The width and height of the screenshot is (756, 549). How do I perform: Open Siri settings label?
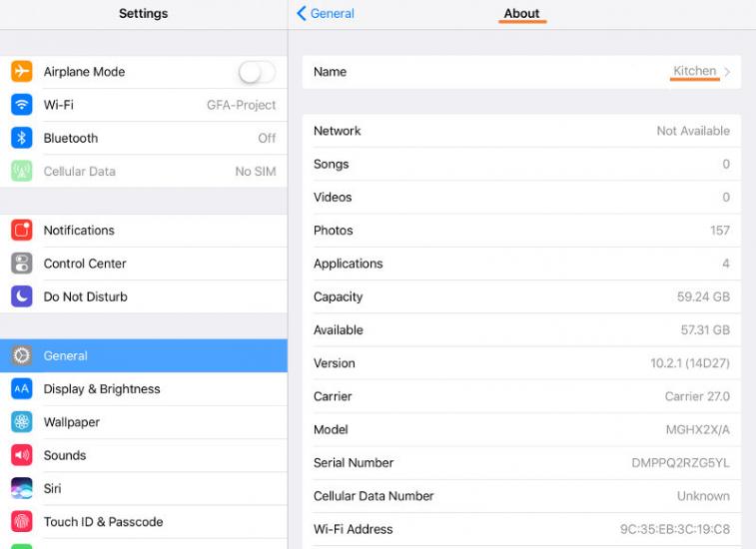(52, 489)
